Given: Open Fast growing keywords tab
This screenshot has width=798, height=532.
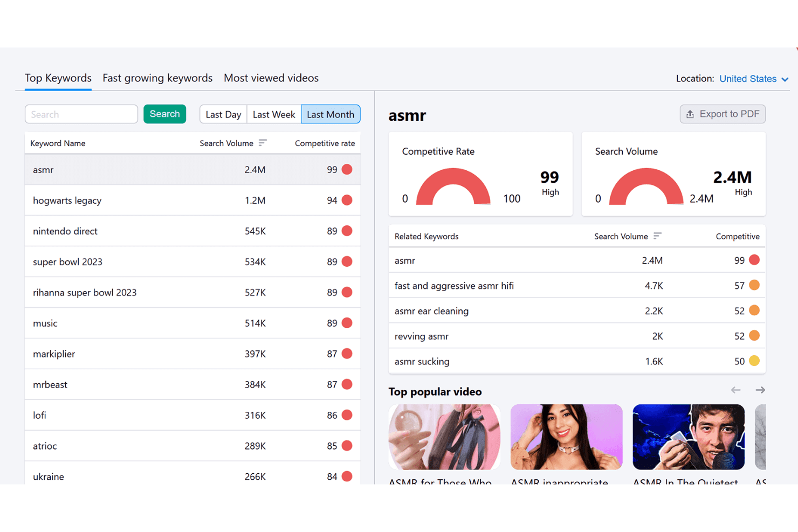Looking at the screenshot, I should 157,78.
